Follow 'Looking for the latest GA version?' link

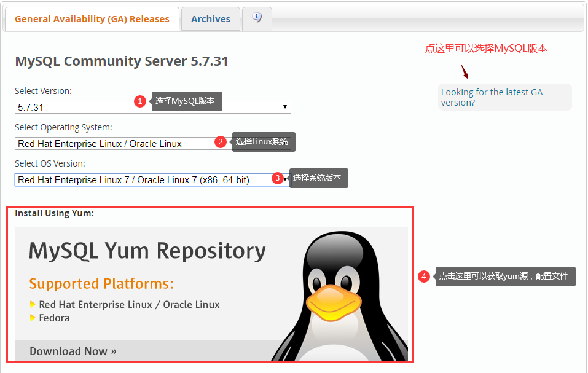[x=492, y=97]
